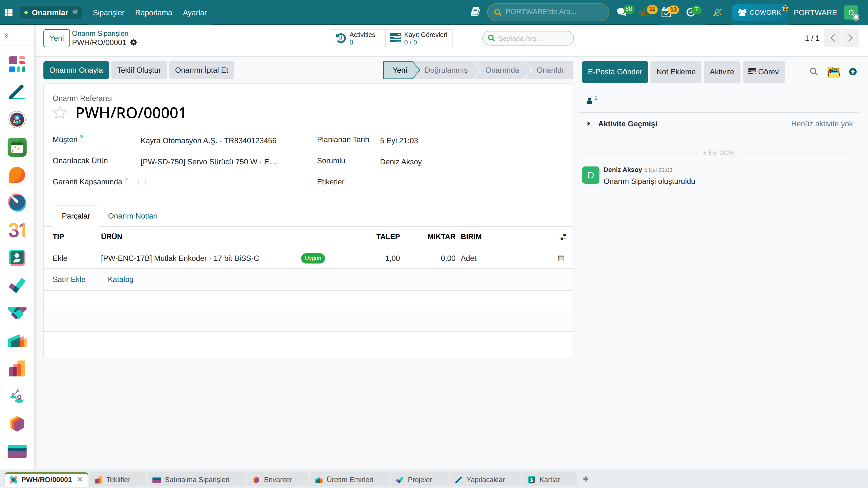868x488 pixels.
Task: Open the chat messages icon with badge 88
Action: pyautogui.click(x=622, y=12)
